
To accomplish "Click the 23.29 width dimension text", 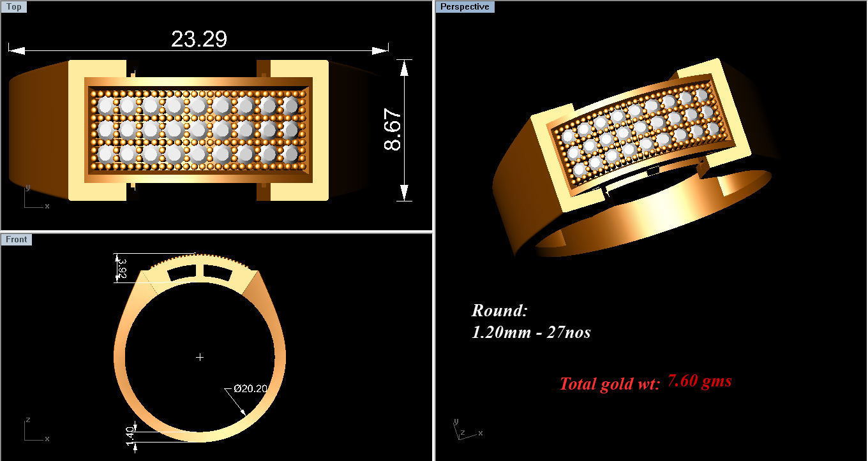I will pos(199,40).
